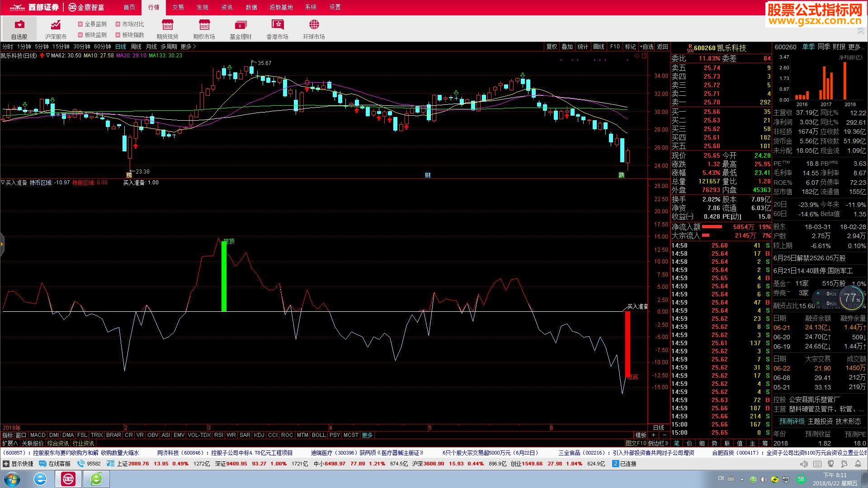Open 侧边栏 sidebar expander
Viewport: 868px width, 488px height.
coord(658,443)
